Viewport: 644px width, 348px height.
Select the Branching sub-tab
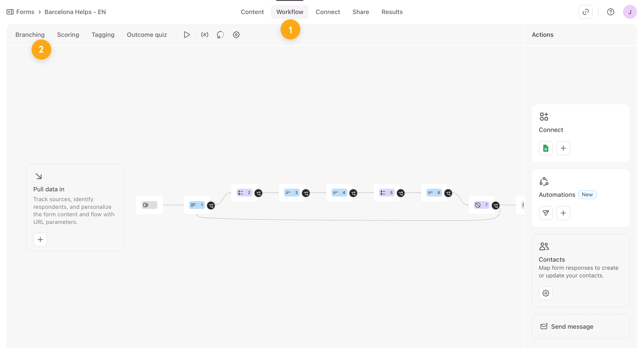(x=30, y=34)
